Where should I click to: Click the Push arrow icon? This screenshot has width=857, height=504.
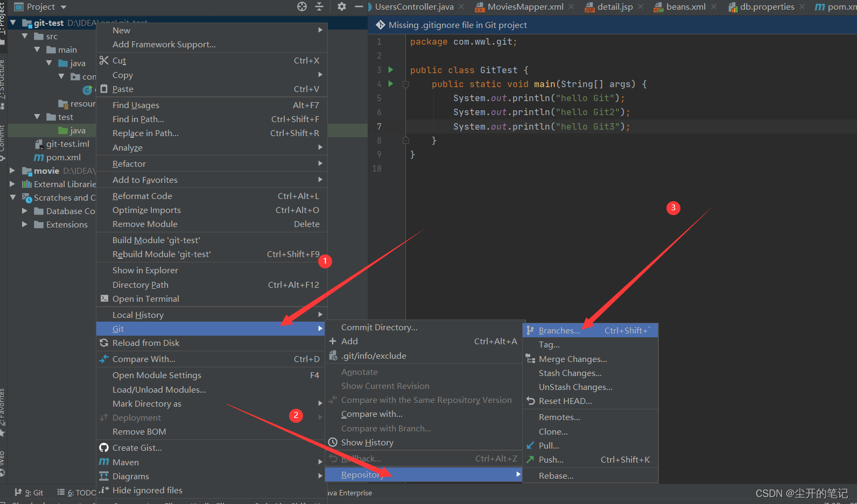pyautogui.click(x=530, y=459)
